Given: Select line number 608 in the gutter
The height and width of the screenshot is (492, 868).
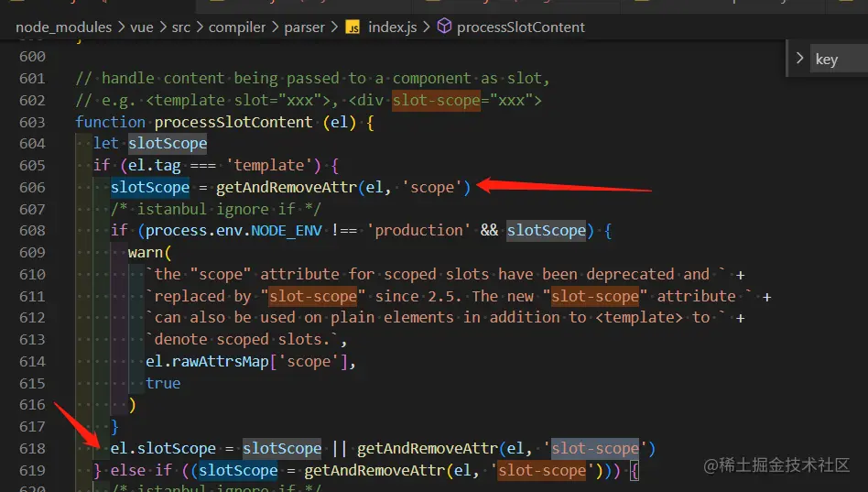Looking at the screenshot, I should 32,231.
